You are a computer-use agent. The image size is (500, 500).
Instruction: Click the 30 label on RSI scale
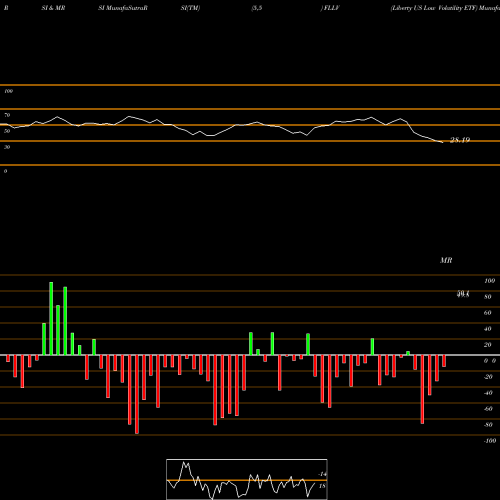[7, 147]
